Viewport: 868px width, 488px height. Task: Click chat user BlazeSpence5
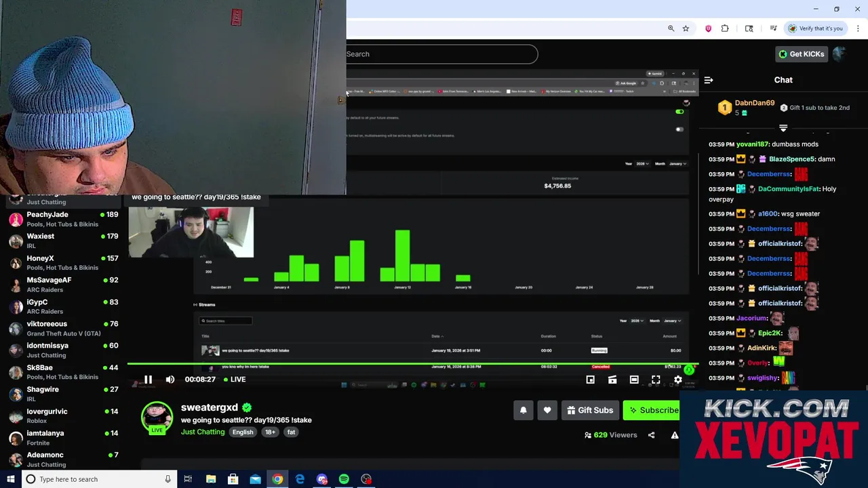coord(791,159)
